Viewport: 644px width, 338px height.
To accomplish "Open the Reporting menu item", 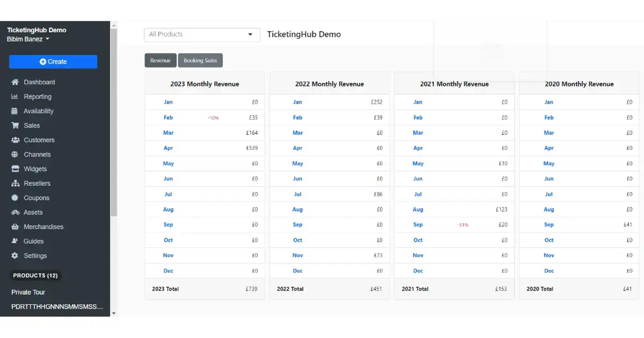I will 38,97.
